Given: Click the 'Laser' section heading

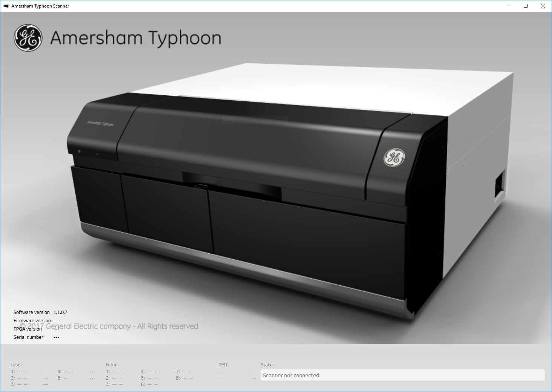Looking at the screenshot, I should [x=16, y=365].
